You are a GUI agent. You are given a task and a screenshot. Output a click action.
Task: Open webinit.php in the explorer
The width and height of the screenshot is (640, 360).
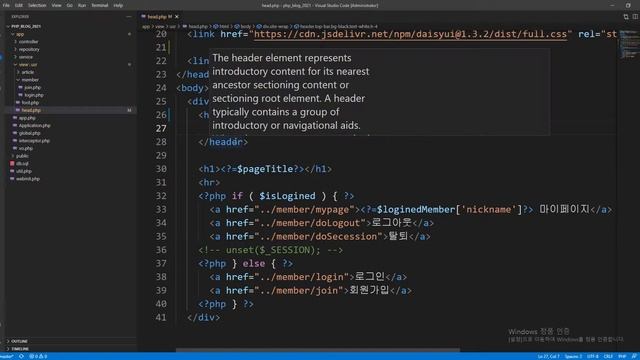tap(28, 179)
